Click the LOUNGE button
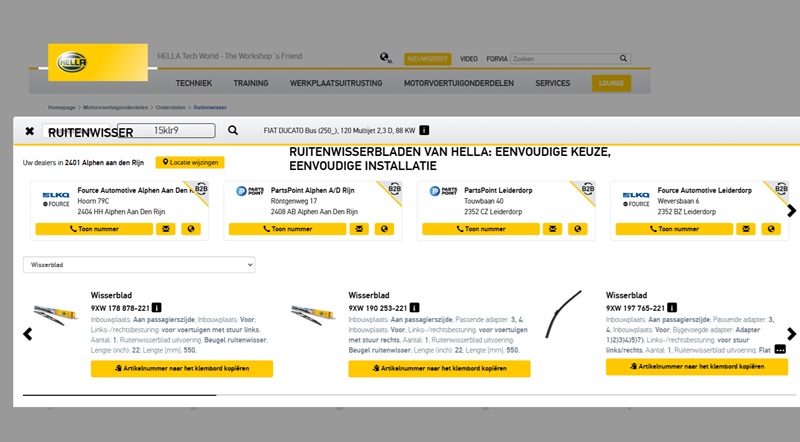Screen dimensions: 800x442 pyautogui.click(x=611, y=83)
